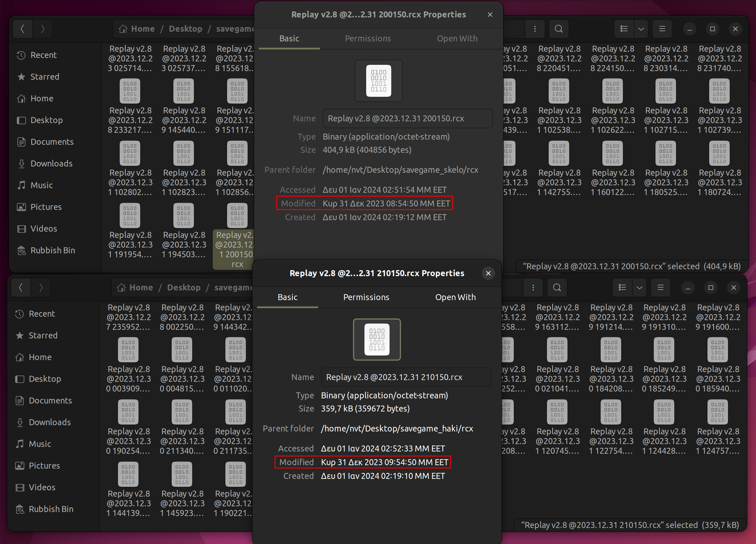
Task: Switch to Permissions tab in 210150.rcx Properties
Action: point(366,297)
